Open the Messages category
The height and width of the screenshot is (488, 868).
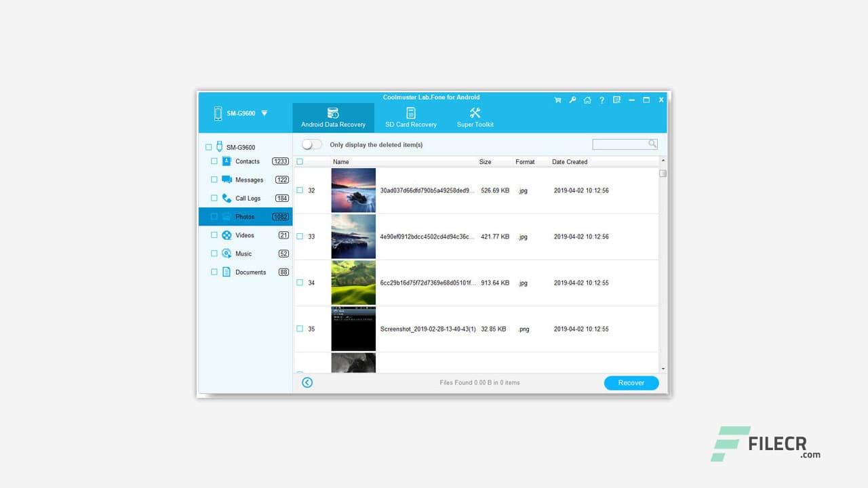click(x=250, y=180)
